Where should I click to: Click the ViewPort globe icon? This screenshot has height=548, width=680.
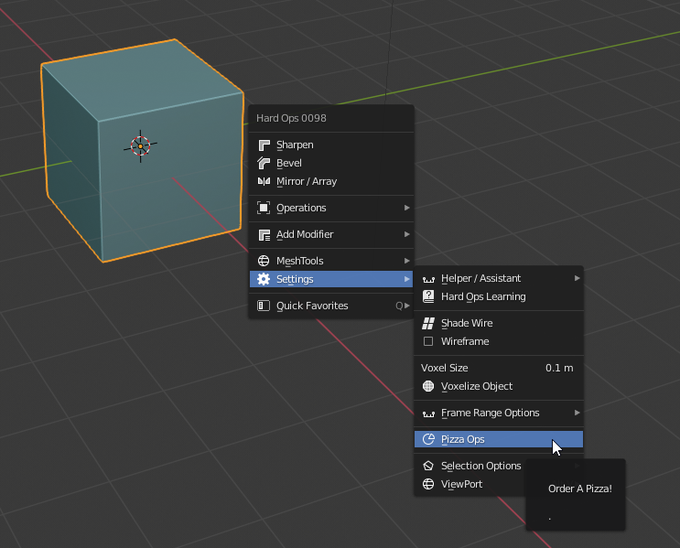tap(428, 484)
